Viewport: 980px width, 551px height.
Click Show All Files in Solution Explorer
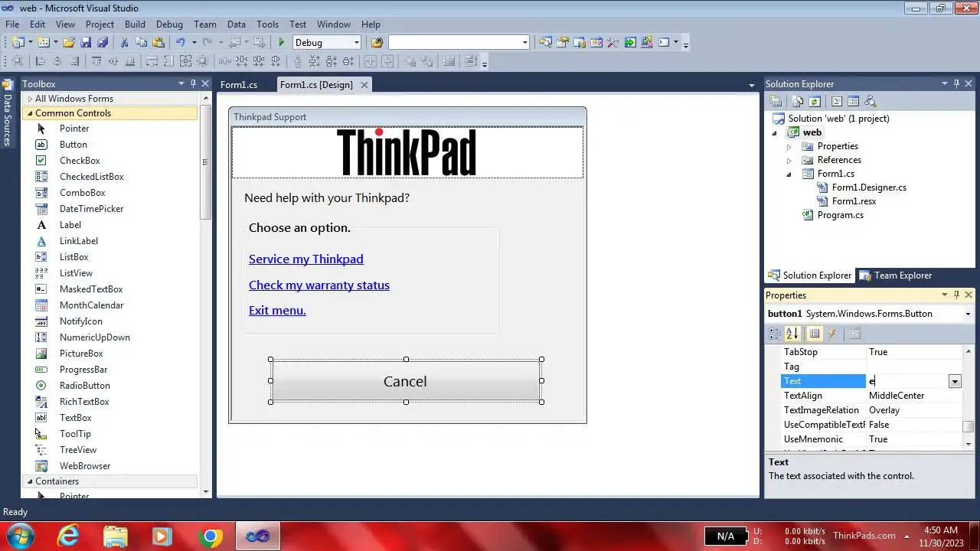pos(797,101)
